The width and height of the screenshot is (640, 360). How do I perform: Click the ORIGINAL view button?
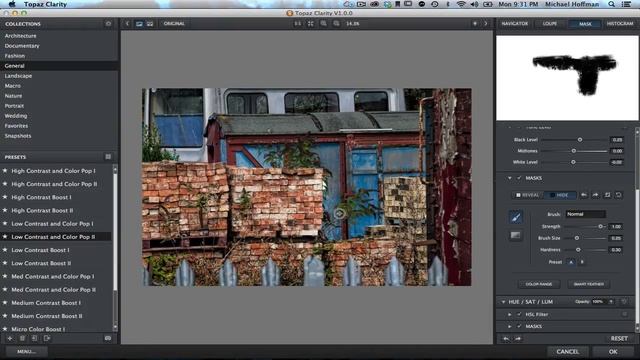tap(174, 24)
